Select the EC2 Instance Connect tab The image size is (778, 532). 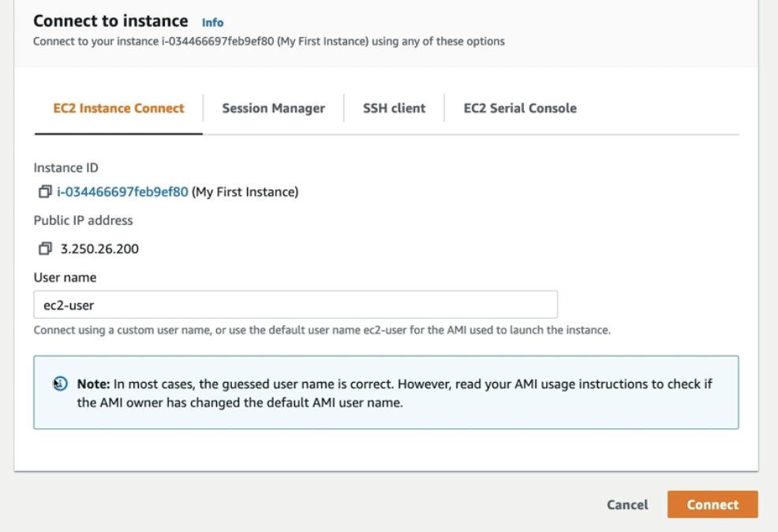click(x=118, y=108)
